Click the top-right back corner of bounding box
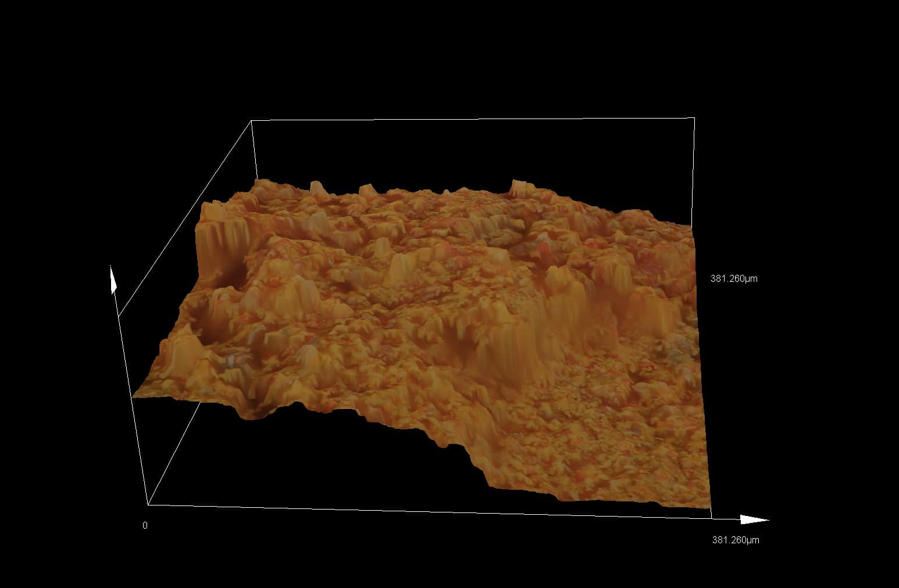Viewport: 899px width, 588px height. click(x=694, y=118)
